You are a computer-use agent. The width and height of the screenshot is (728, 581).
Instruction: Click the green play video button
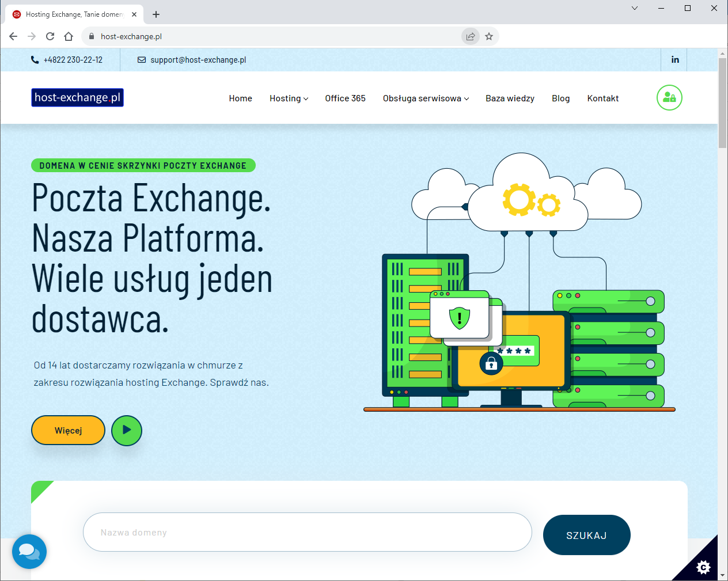127,431
